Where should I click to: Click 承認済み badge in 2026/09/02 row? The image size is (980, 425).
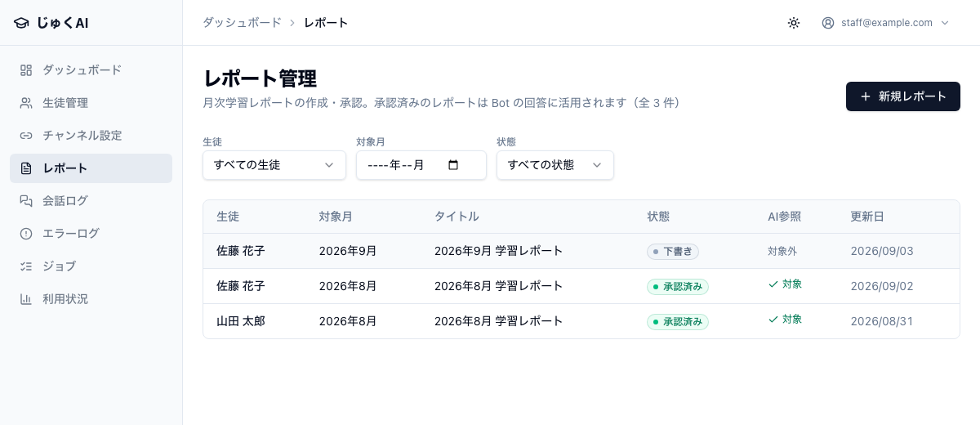point(678,287)
